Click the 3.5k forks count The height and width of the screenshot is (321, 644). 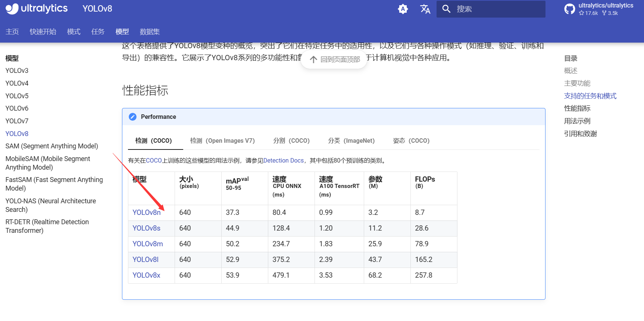point(610,13)
